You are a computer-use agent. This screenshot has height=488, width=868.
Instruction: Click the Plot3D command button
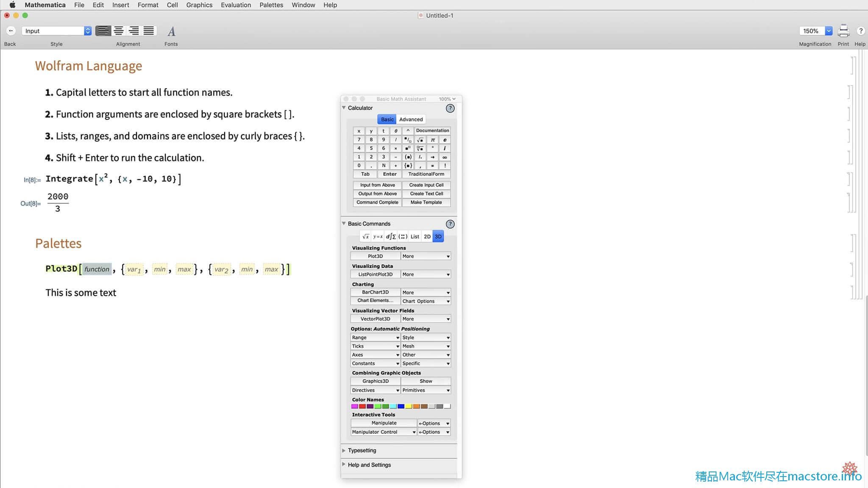pos(376,256)
